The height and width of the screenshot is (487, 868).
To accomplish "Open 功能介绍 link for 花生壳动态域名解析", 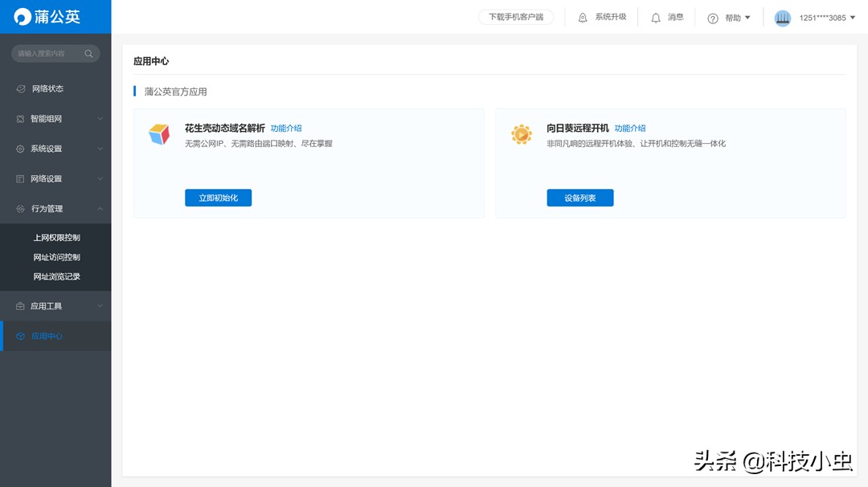I will tap(286, 129).
